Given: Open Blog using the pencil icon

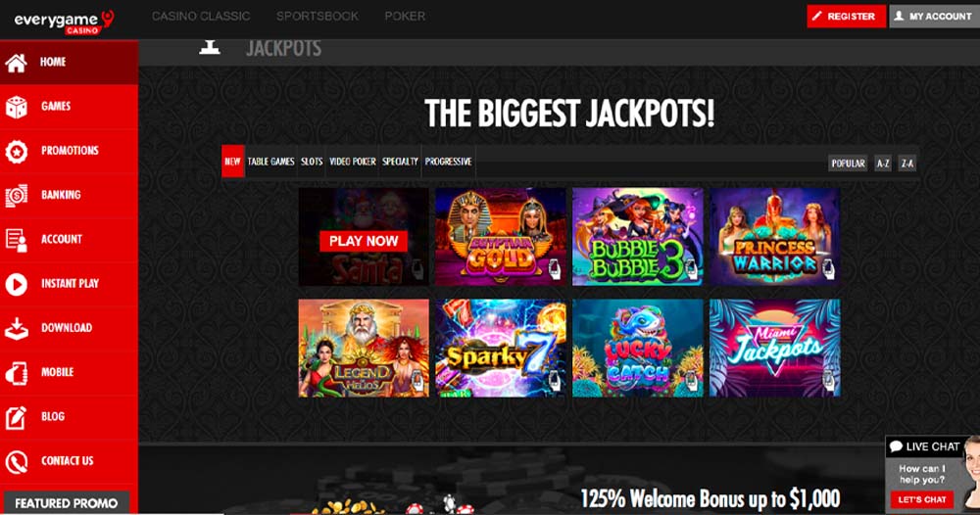Looking at the screenshot, I should click(x=16, y=416).
